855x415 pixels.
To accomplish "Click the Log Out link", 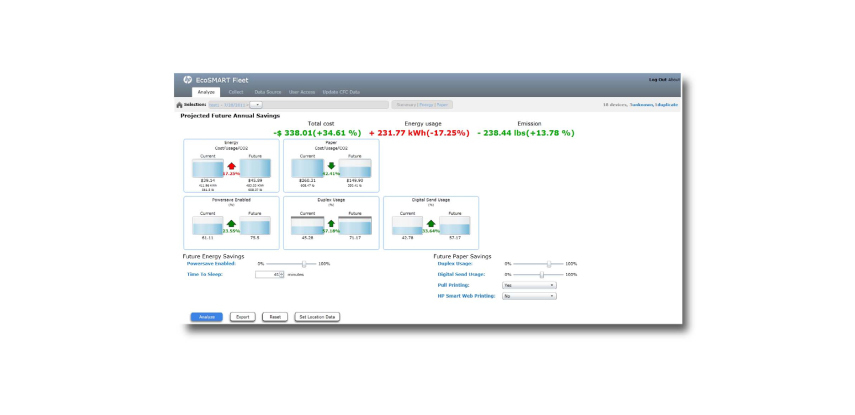I will click(x=656, y=79).
